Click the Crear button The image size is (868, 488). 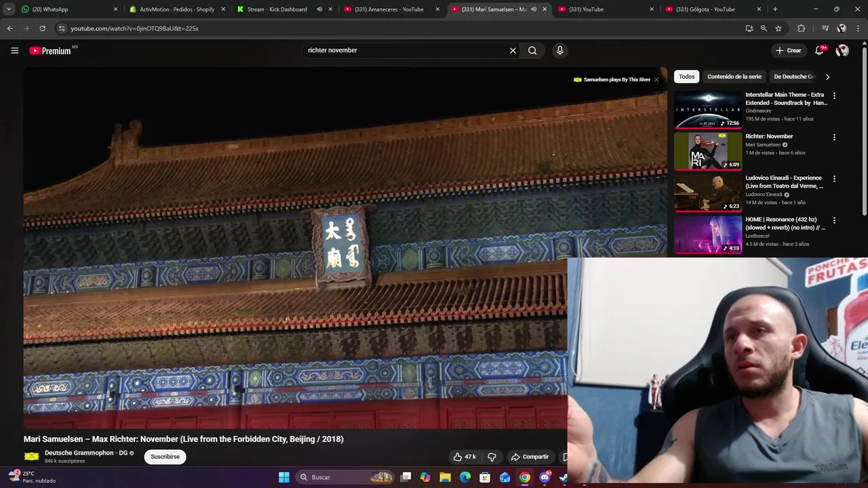789,50
